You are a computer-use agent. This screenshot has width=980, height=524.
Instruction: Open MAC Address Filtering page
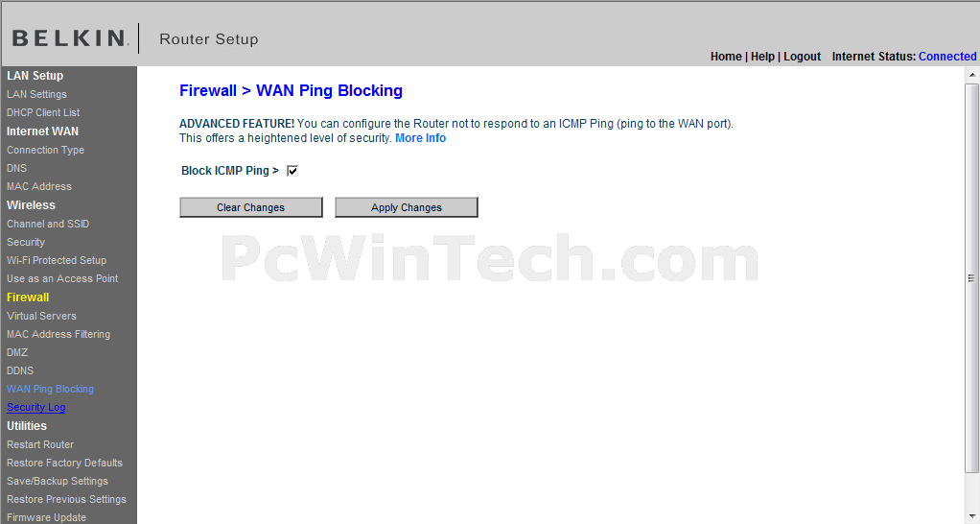click(58, 334)
